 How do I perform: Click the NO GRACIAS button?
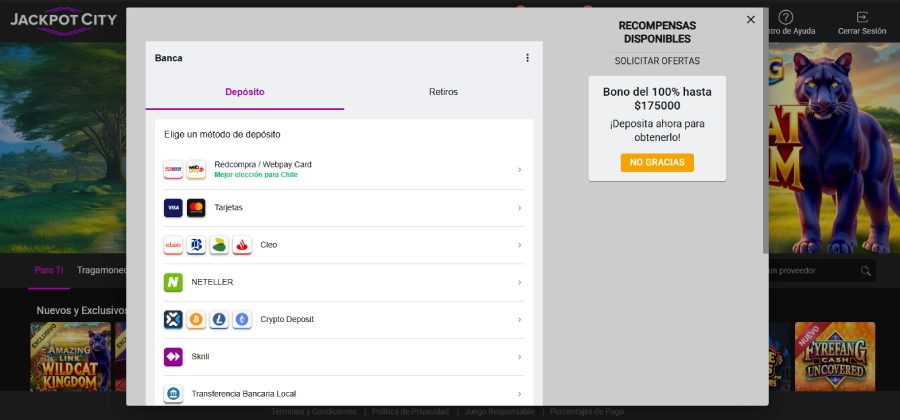tap(657, 162)
